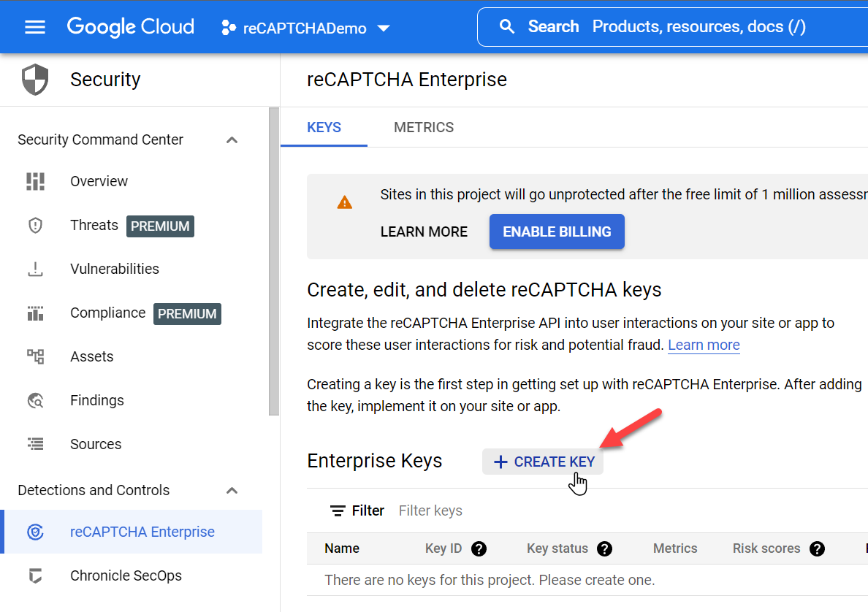The height and width of the screenshot is (612, 868).
Task: Open the Learn more link
Action: tap(704, 345)
